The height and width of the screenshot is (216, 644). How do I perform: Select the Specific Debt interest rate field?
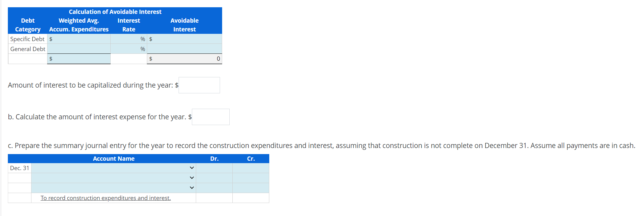click(128, 39)
